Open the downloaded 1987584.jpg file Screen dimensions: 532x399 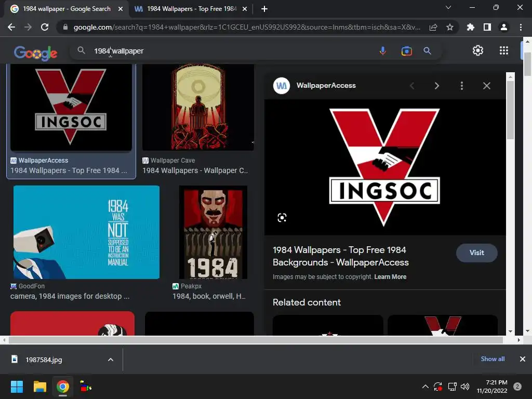pos(44,360)
